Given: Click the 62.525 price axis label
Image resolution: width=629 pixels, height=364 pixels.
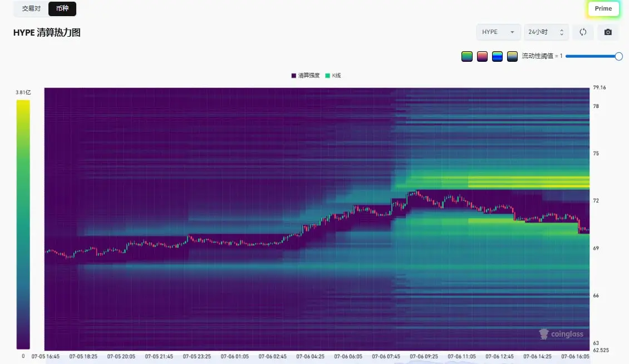Looking at the screenshot, I should click(x=601, y=350).
